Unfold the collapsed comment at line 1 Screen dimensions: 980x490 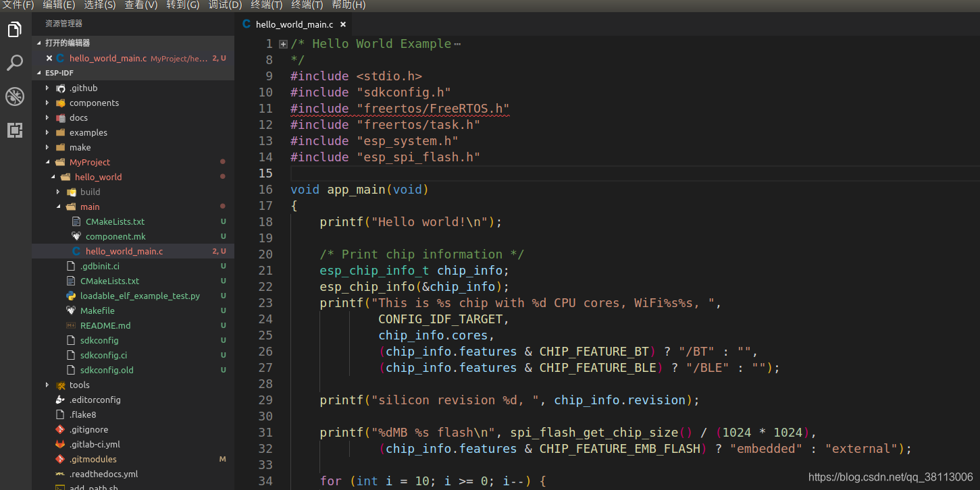[284, 44]
